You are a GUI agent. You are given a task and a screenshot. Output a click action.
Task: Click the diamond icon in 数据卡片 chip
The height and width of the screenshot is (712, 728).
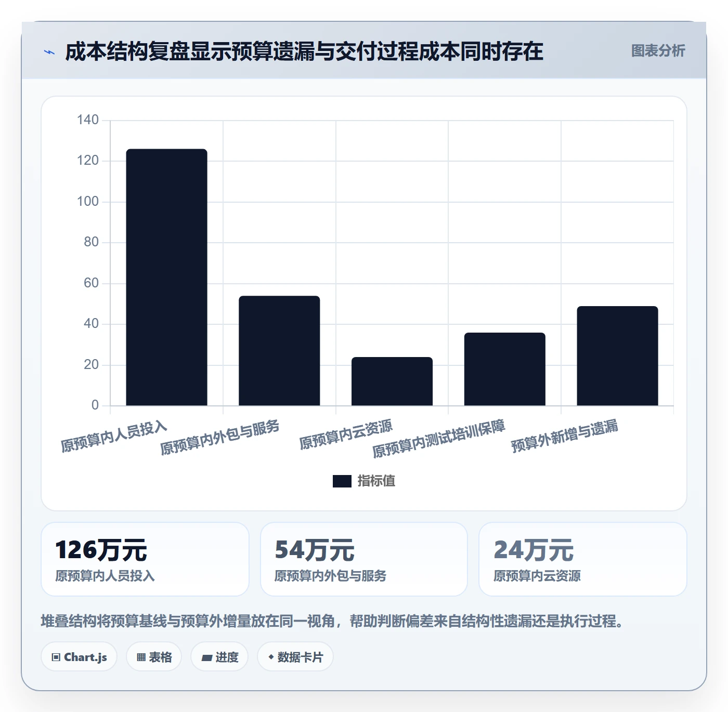click(271, 657)
